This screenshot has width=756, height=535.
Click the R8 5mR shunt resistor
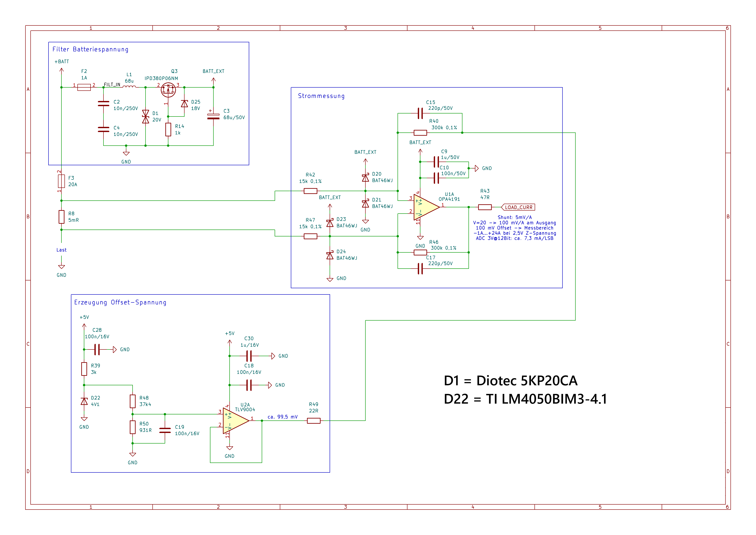click(x=61, y=217)
